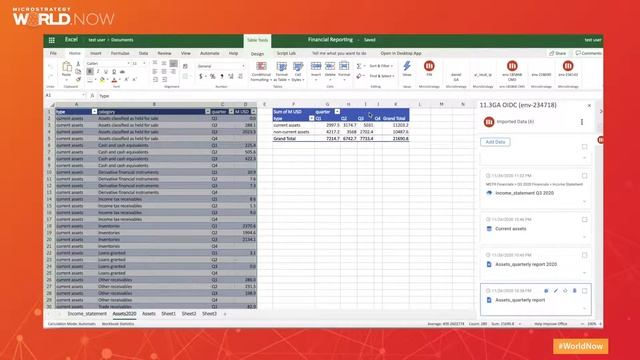The width and height of the screenshot is (640, 360).
Task: Close the 11.3GA OIDC side panel
Action: 589,106
